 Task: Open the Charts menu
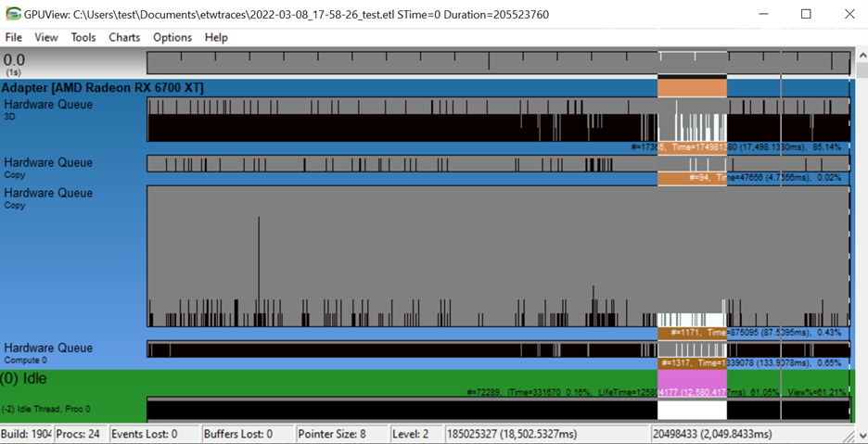124,37
